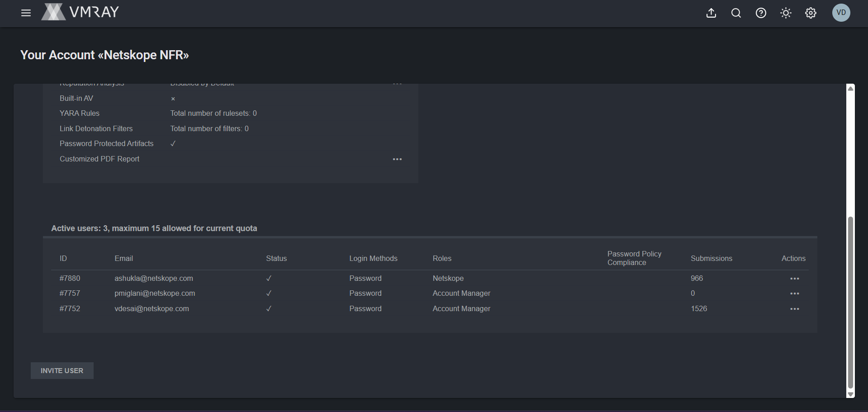The width and height of the screenshot is (868, 412).
Task: Select user ID #7880
Action: (70, 278)
